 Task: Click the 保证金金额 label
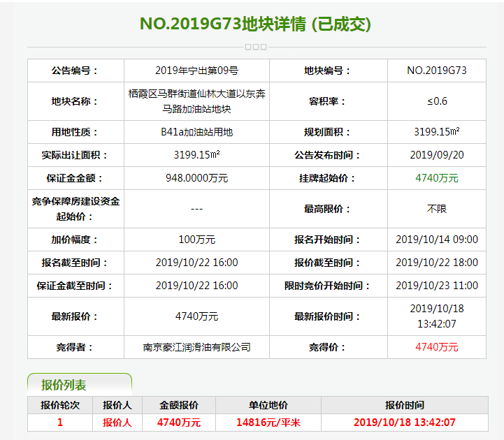point(75,178)
